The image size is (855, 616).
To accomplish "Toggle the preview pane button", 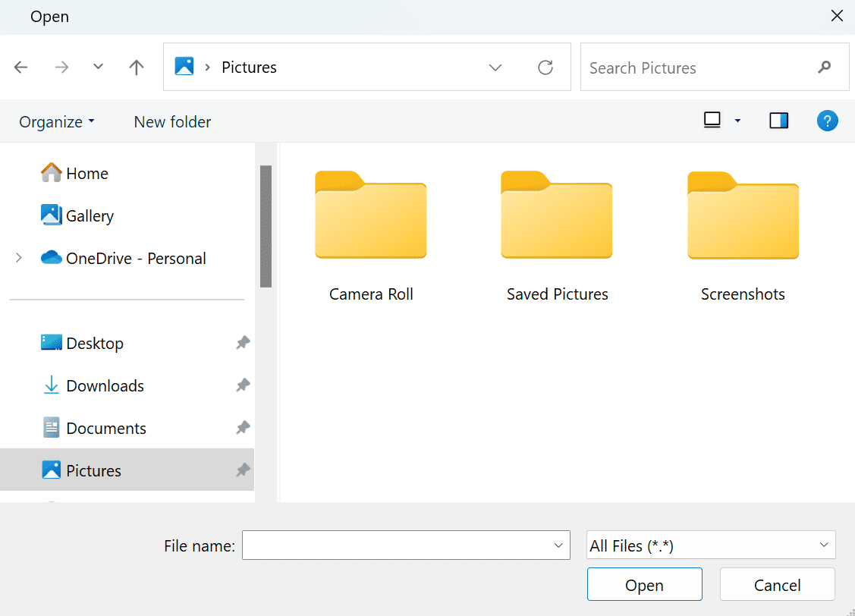I will click(778, 121).
